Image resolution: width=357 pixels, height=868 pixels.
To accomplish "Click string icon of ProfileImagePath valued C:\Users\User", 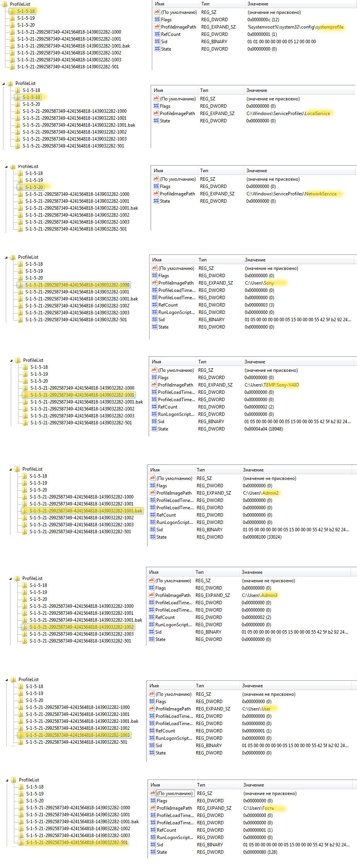I will tap(152, 709).
